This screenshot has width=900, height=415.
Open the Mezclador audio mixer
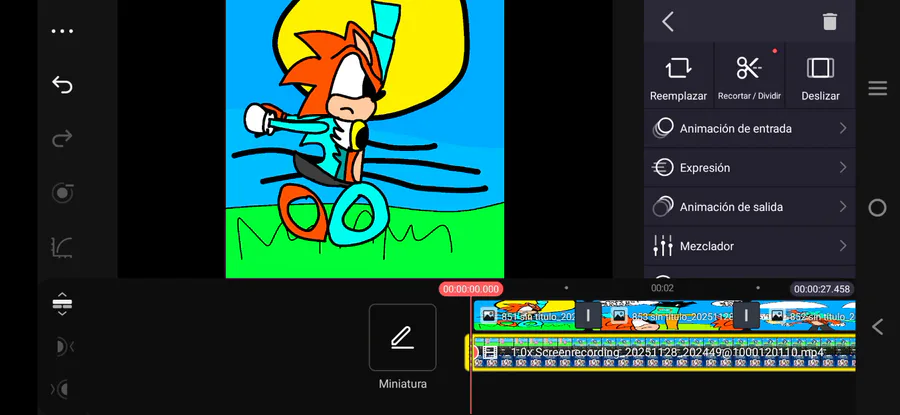pos(750,246)
